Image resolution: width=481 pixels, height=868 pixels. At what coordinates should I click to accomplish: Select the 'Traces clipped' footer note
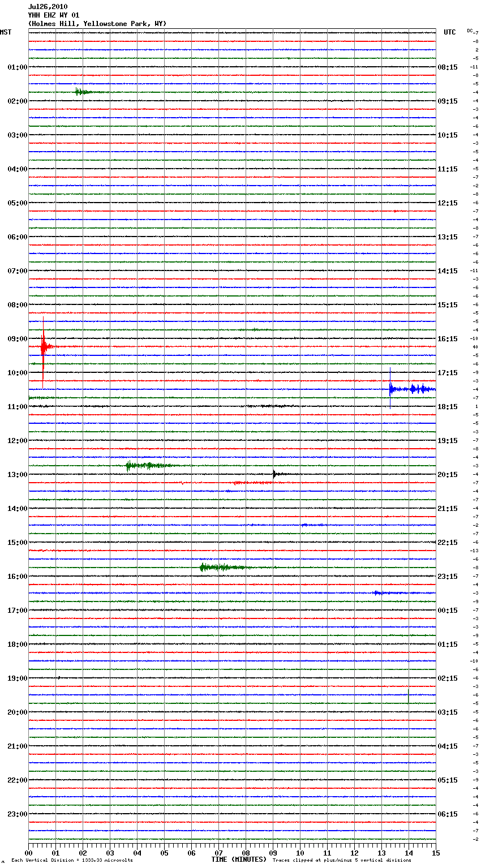pos(342,860)
